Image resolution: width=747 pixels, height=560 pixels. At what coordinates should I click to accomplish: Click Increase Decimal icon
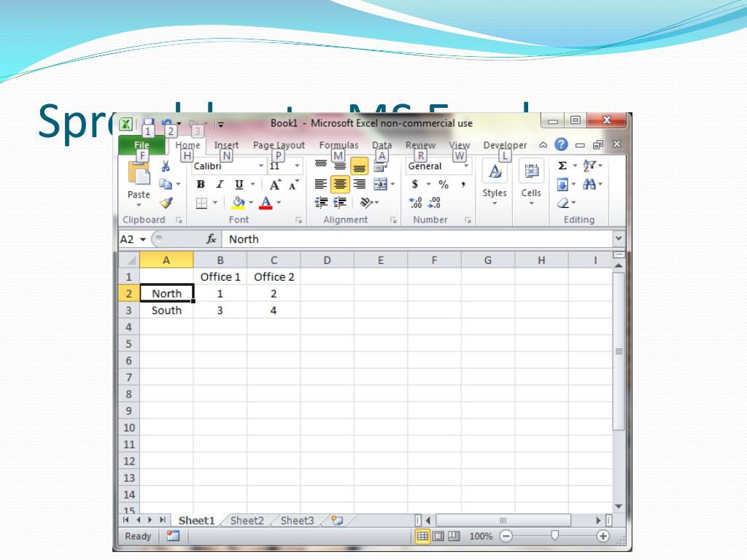(x=416, y=203)
